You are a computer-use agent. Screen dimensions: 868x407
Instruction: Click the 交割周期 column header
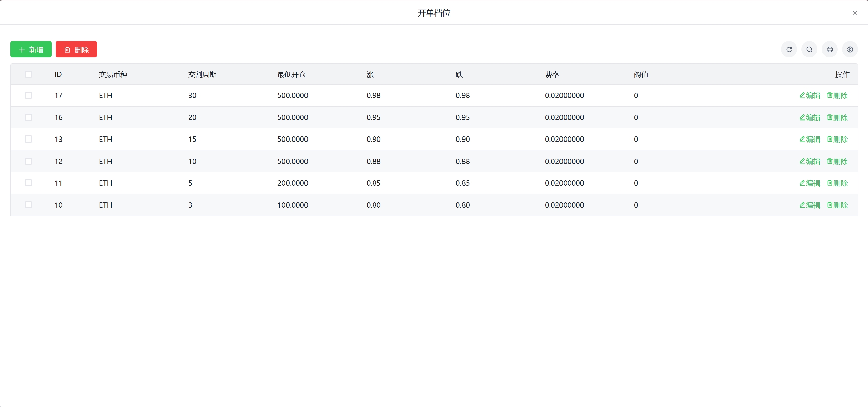202,75
